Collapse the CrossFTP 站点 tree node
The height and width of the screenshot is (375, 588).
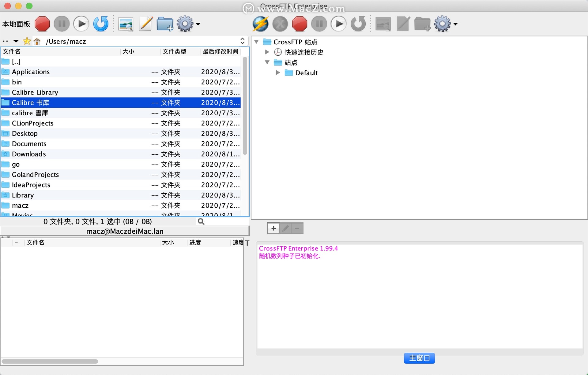tap(257, 42)
